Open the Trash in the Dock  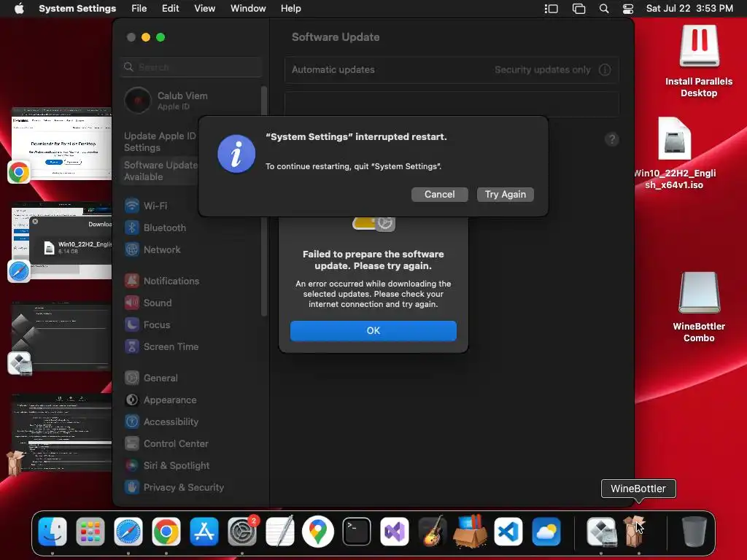click(x=694, y=532)
